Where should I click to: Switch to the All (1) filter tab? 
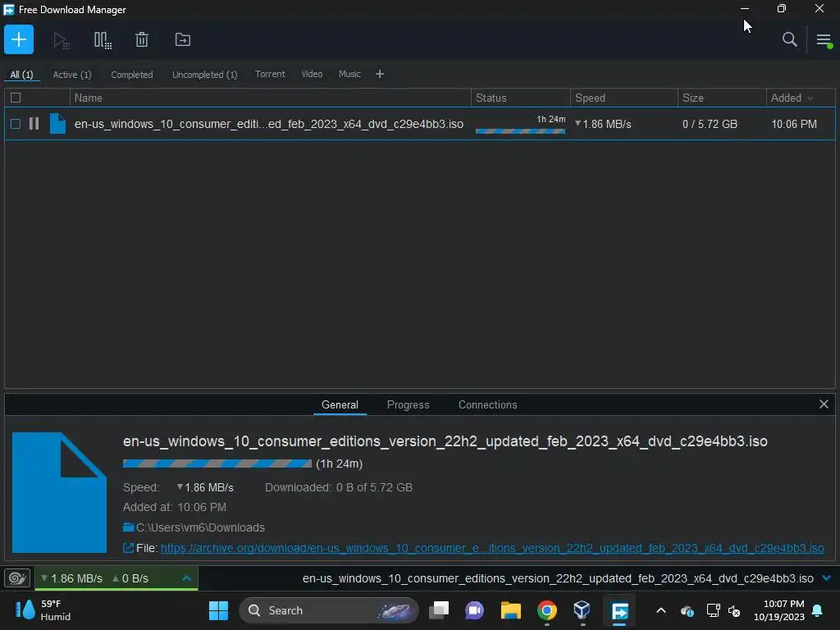point(21,75)
